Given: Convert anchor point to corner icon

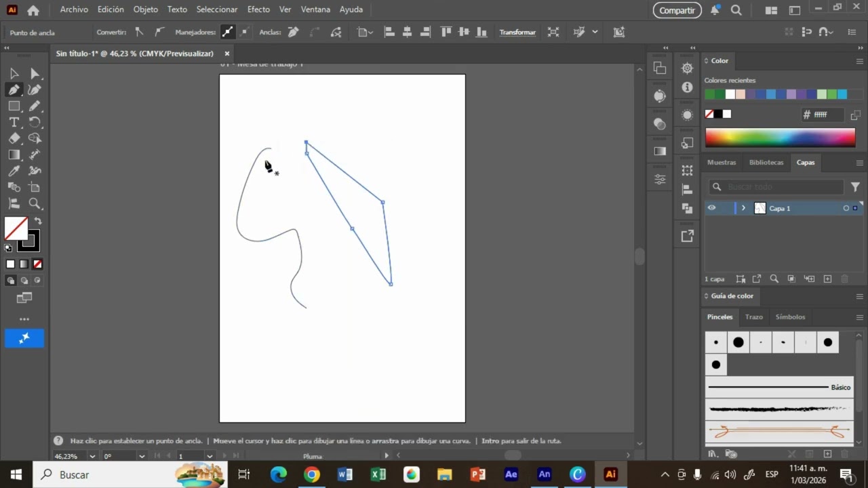Looking at the screenshot, I should 139,32.
